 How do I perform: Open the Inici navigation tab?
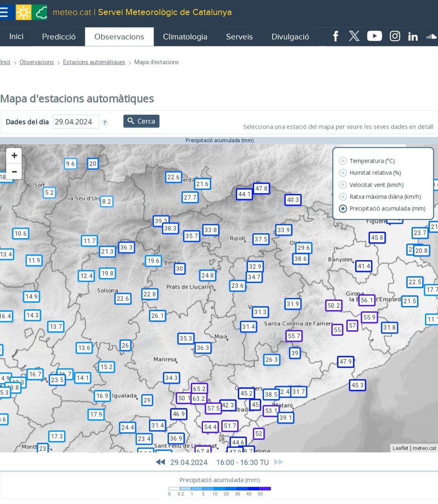[16, 37]
